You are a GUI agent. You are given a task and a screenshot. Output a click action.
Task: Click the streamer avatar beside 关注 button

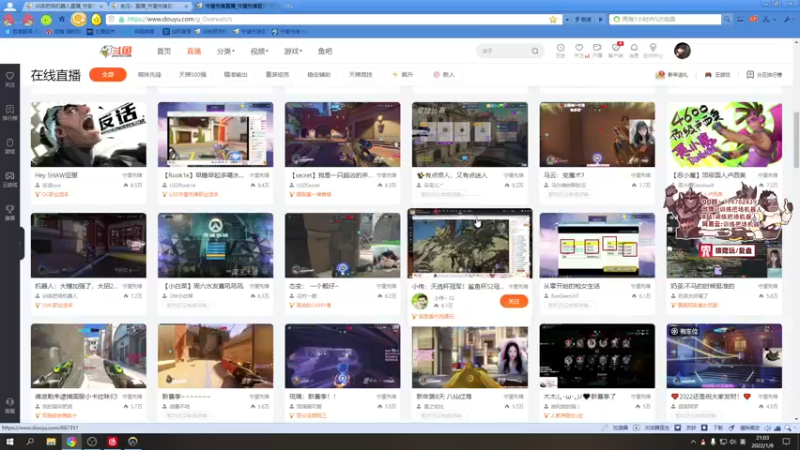click(420, 302)
